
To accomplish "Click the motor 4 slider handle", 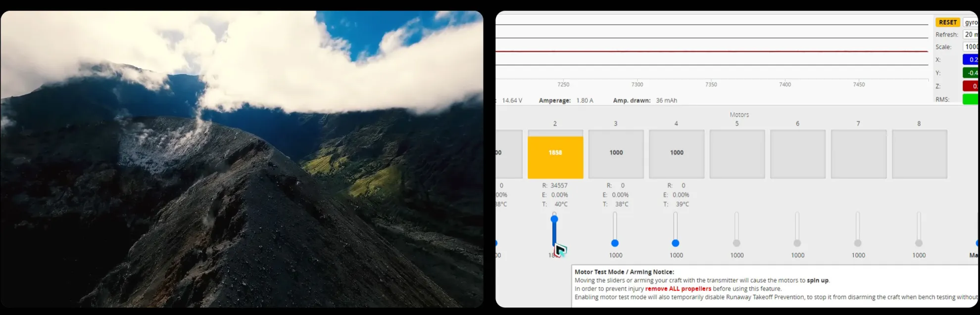I will click(x=676, y=243).
